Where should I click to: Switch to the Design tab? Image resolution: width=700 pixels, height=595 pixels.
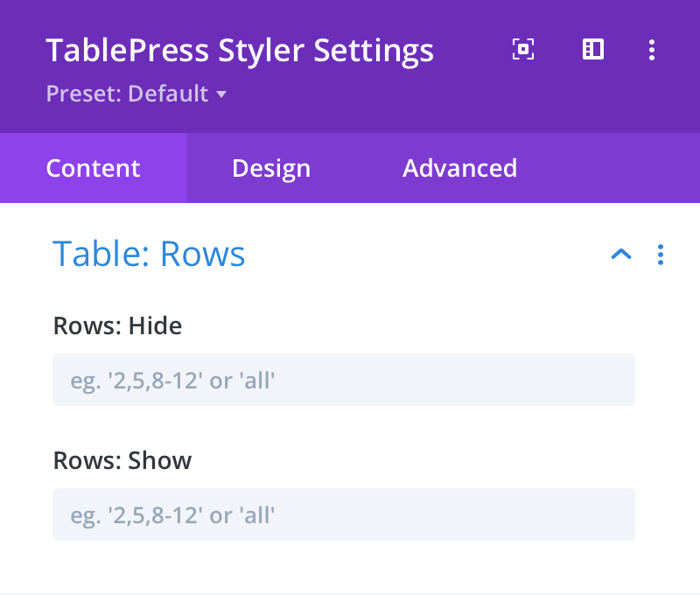pos(270,168)
